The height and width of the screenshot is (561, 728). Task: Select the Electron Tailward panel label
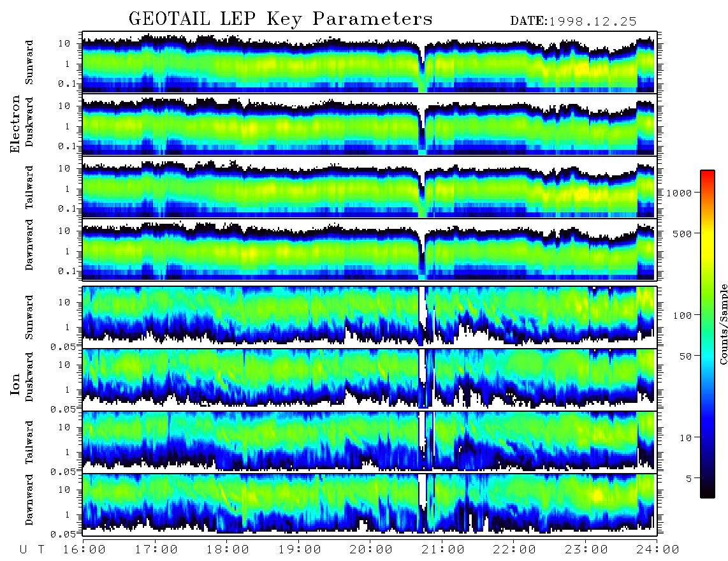(x=29, y=187)
